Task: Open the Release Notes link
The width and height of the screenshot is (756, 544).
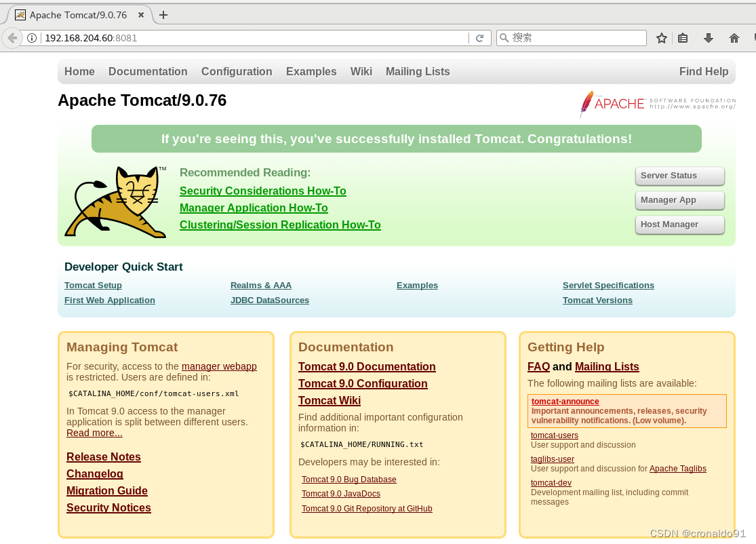Action: [x=104, y=456]
